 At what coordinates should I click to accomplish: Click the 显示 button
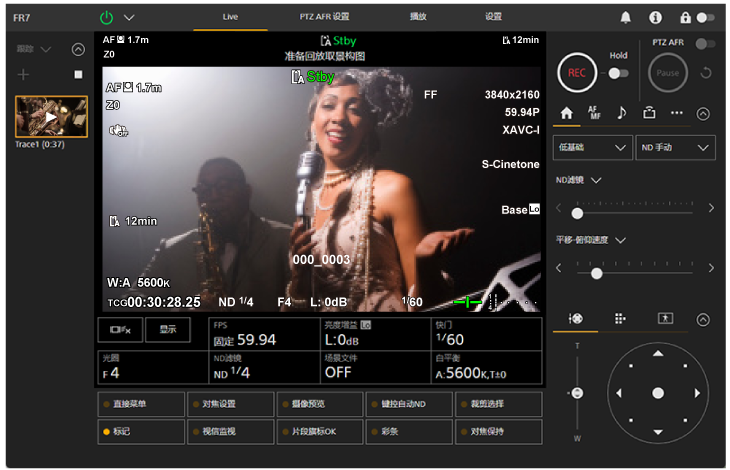[x=167, y=329]
